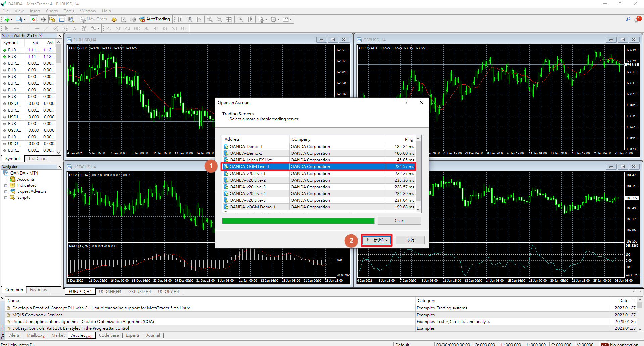Expand the Indicators tree node
This screenshot has height=346, width=644.
pyautogui.click(x=6, y=185)
